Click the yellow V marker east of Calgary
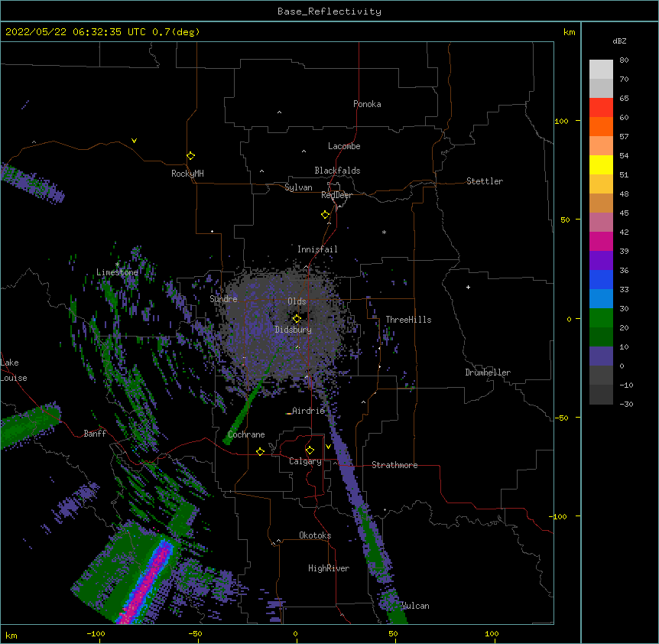 (328, 447)
